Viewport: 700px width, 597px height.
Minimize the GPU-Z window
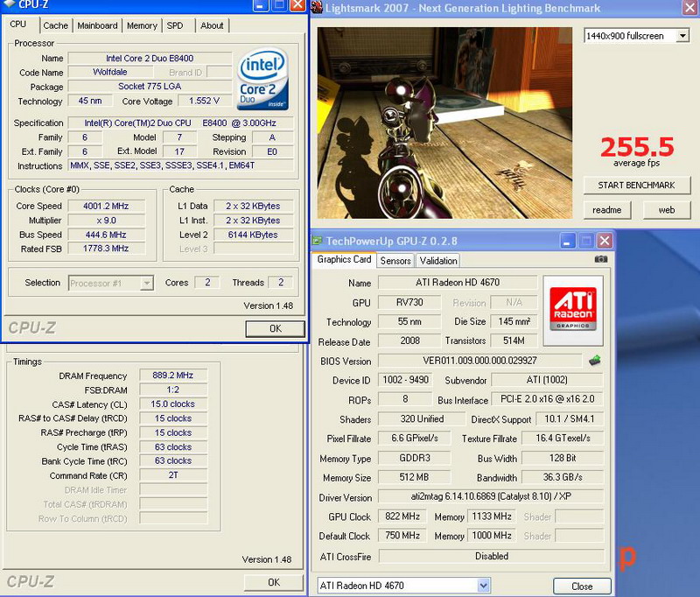click(x=567, y=241)
